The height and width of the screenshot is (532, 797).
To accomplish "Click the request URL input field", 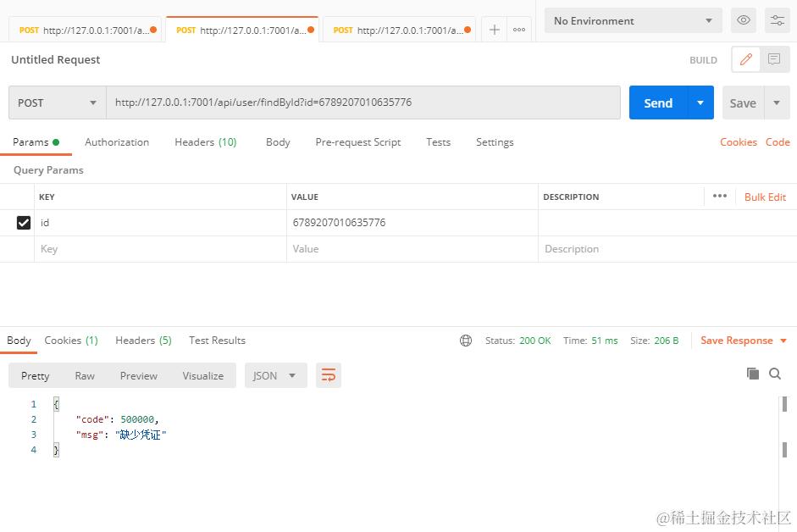I will 363,103.
